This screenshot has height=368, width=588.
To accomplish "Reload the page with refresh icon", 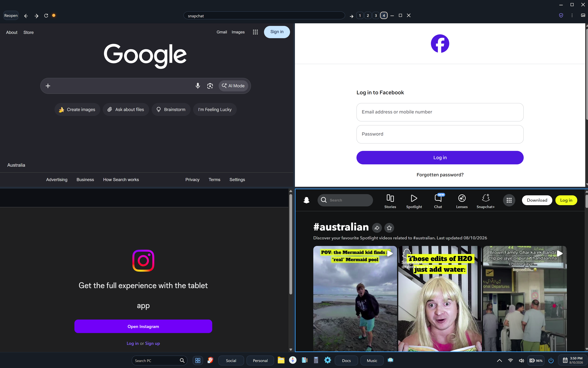I will click(x=46, y=16).
